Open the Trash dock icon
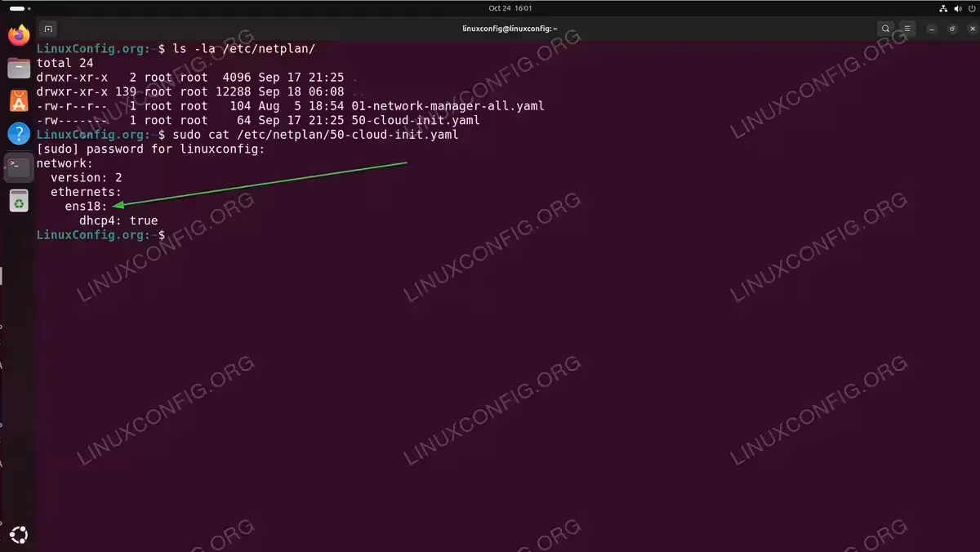This screenshot has width=980, height=552. tap(18, 200)
